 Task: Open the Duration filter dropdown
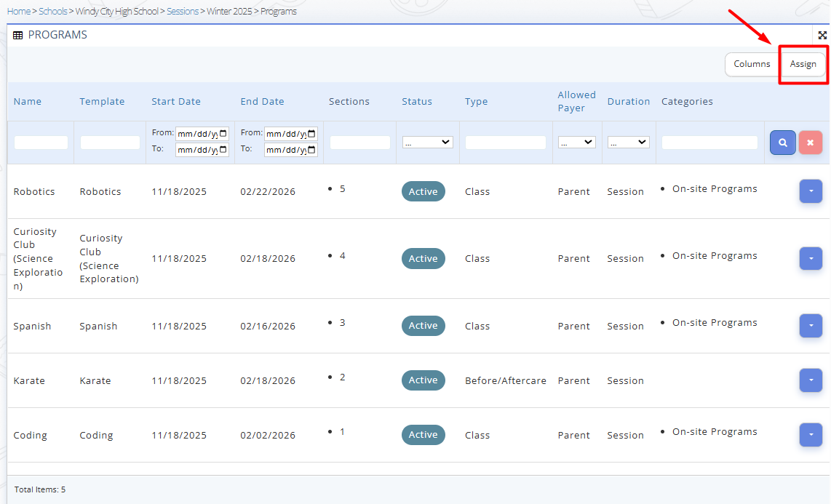pyautogui.click(x=628, y=143)
